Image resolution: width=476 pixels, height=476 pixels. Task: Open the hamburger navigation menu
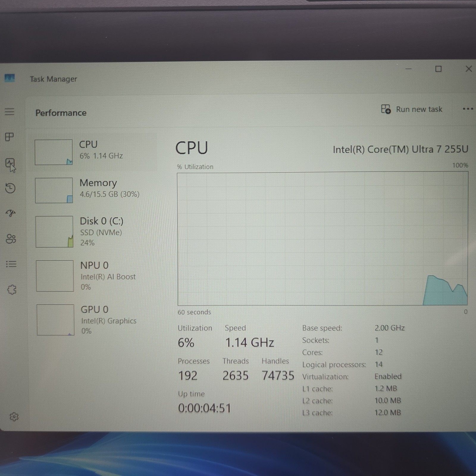10,112
